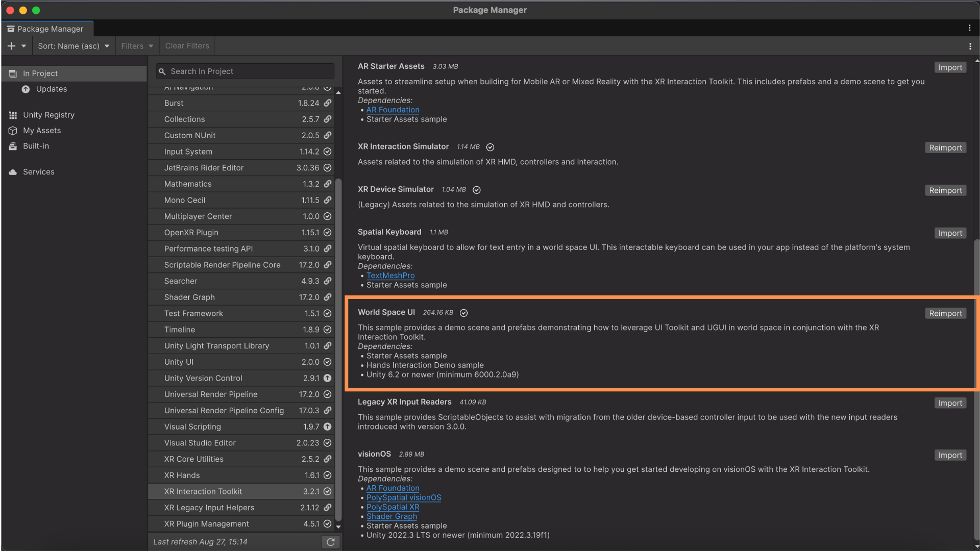Screen dimensions: 980x551
Task: Select the Visual Studio Editor package
Action: (x=241, y=443)
